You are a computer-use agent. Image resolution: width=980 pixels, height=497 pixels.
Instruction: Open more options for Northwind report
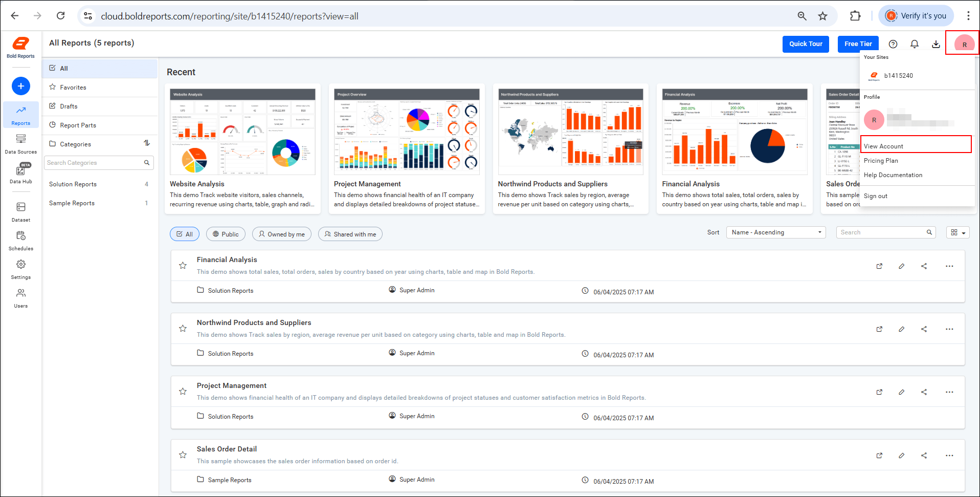click(949, 329)
